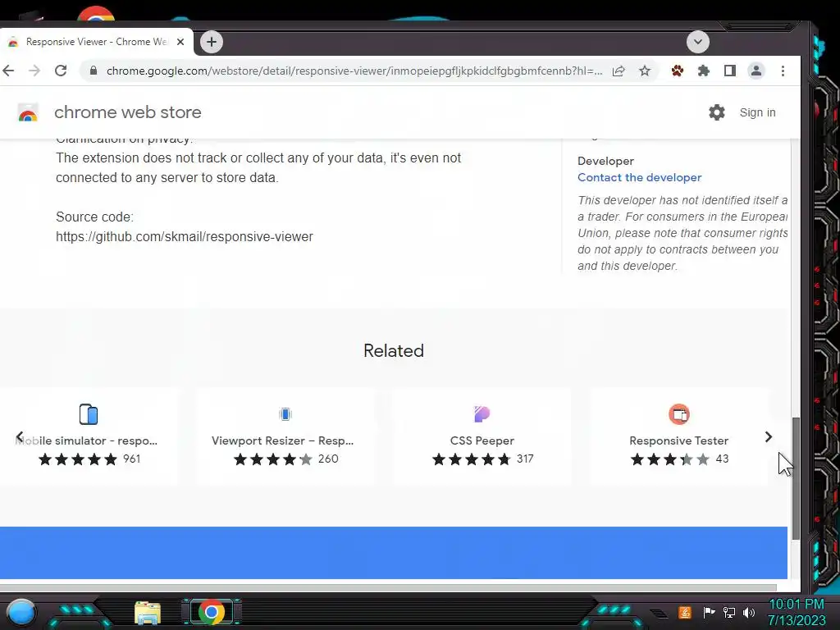Select the URL in the address bar
840x630 pixels.
click(354, 71)
